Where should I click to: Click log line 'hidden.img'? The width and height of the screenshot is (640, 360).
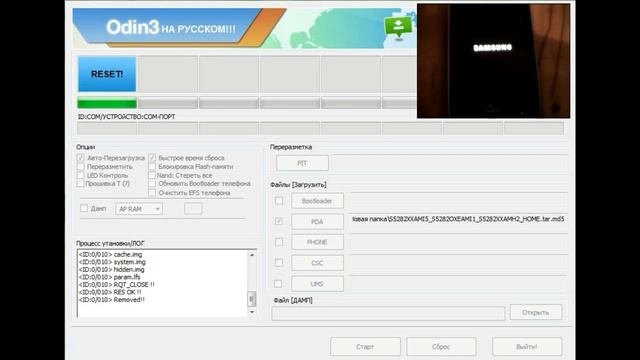click(111, 269)
